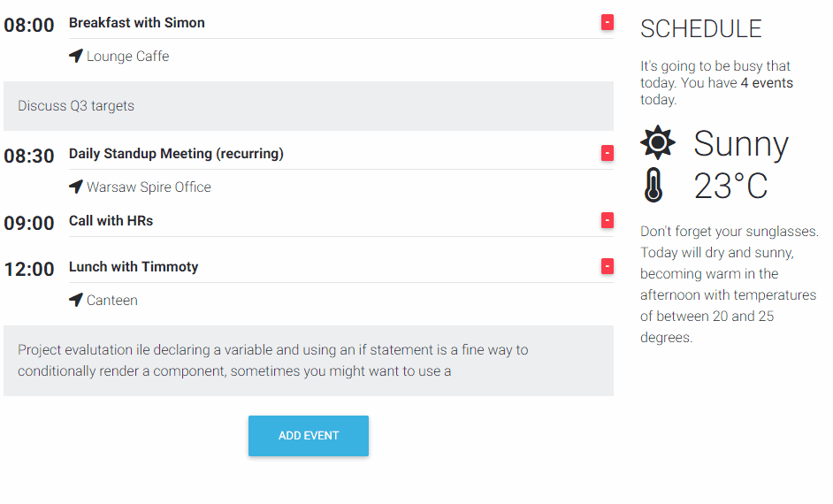Screen dimensions: 833x504
Task: Remove the Daily Standup Meeting event
Action: point(608,153)
